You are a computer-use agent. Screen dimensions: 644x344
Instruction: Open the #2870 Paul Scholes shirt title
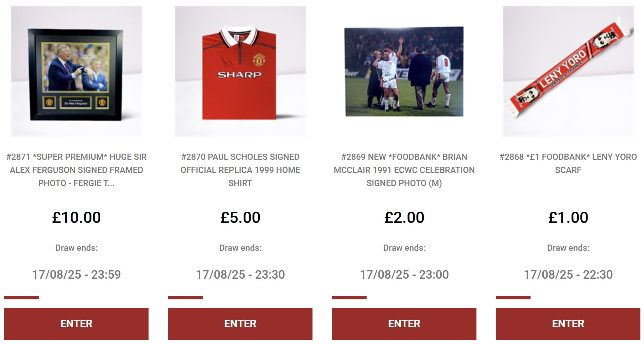[240, 170]
